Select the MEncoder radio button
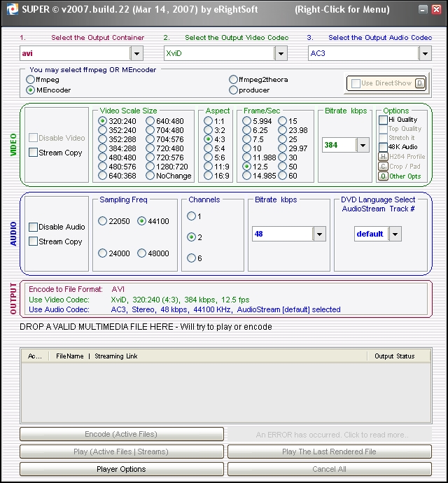Screen dimensions: 448x483 (x=30, y=90)
